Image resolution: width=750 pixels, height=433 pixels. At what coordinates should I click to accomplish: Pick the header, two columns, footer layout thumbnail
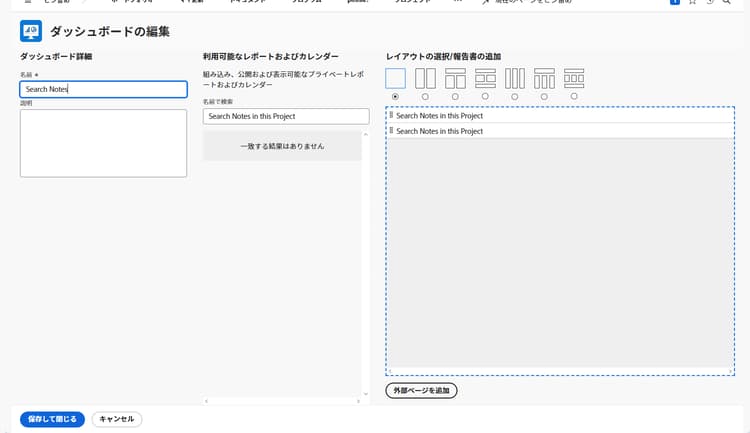[x=485, y=78]
